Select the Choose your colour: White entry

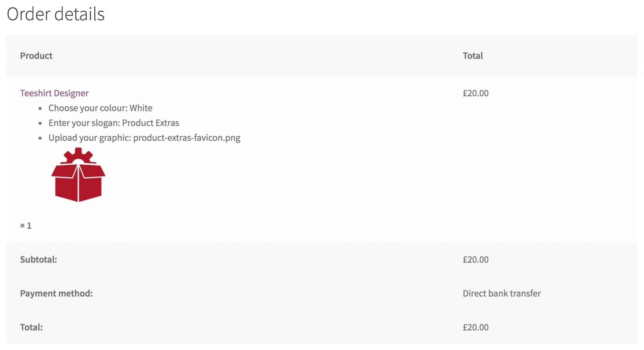point(101,108)
